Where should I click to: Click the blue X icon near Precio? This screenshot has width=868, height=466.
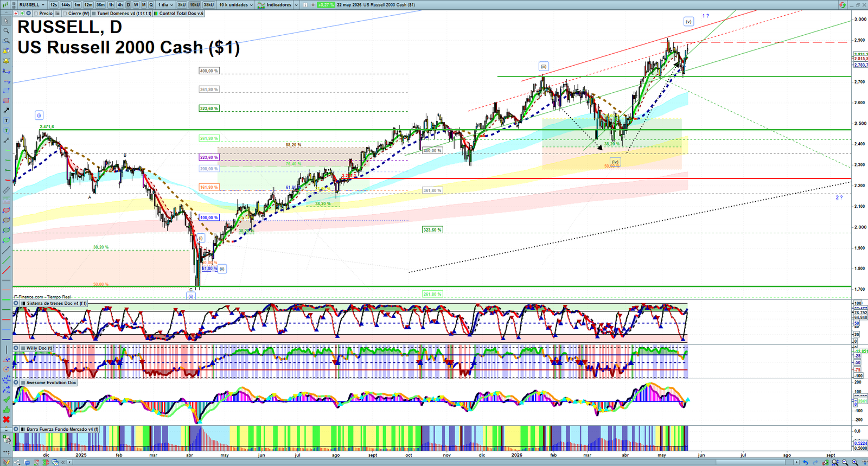[x=28, y=13]
